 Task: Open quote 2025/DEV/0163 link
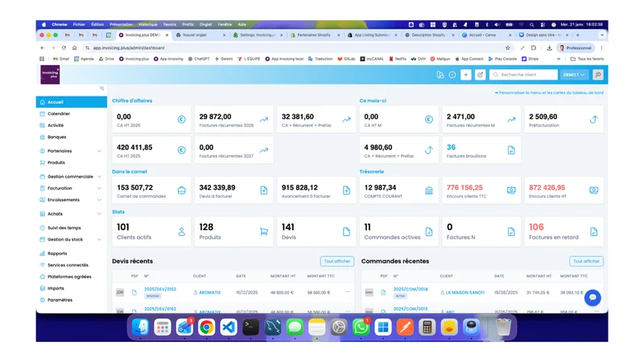(x=160, y=290)
